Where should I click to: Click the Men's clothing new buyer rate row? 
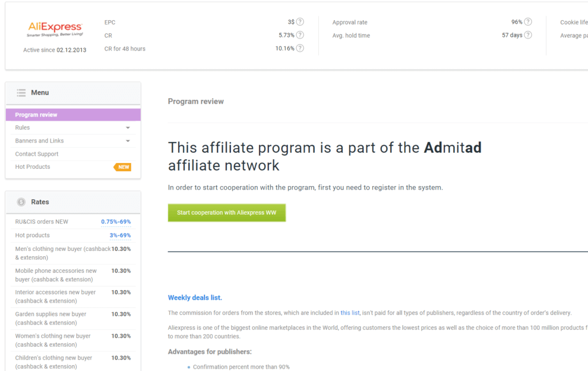tap(73, 253)
